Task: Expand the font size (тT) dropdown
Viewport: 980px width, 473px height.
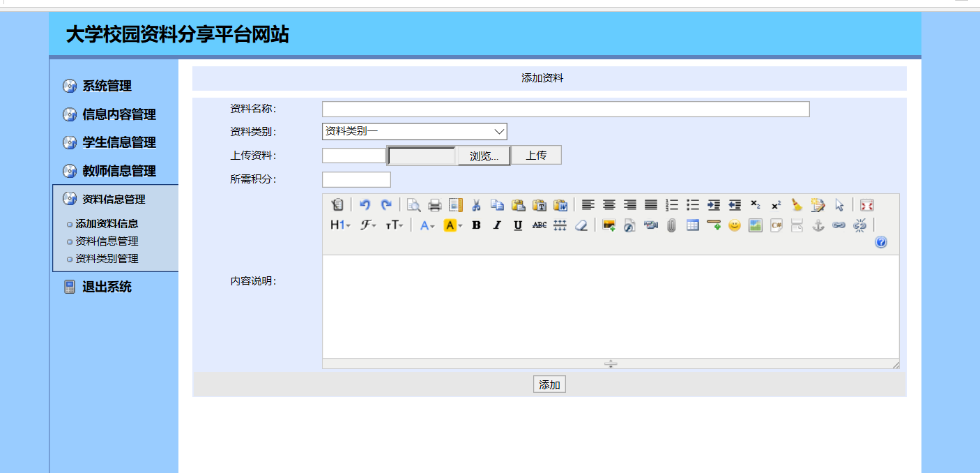Action: pyautogui.click(x=395, y=225)
